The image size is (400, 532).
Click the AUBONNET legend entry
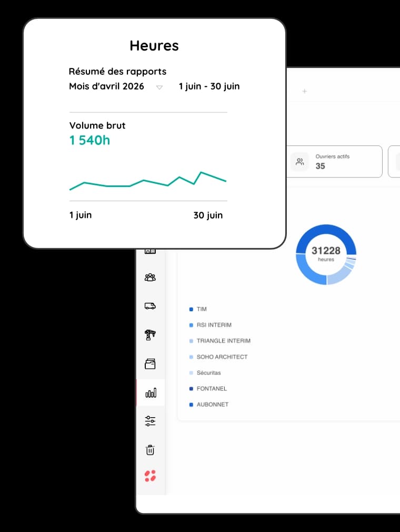(209, 405)
